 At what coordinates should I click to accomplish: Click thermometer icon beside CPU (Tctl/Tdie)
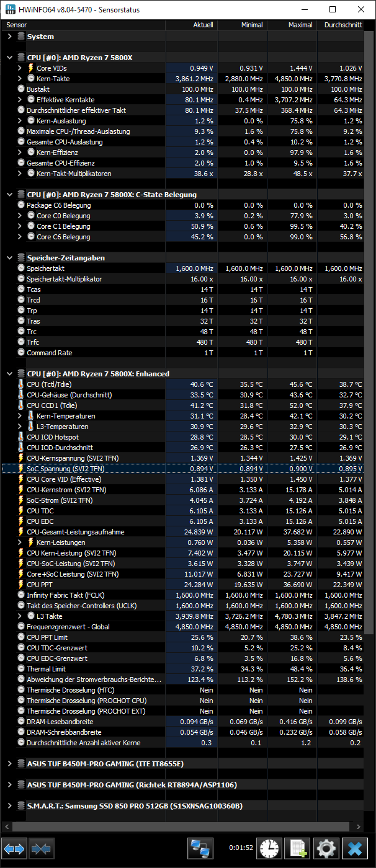click(x=21, y=384)
